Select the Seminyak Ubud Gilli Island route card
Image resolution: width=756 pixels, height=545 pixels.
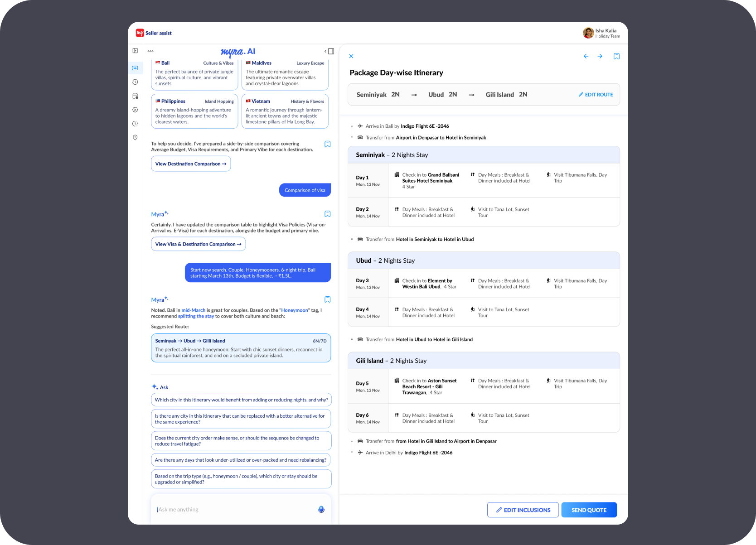point(241,348)
